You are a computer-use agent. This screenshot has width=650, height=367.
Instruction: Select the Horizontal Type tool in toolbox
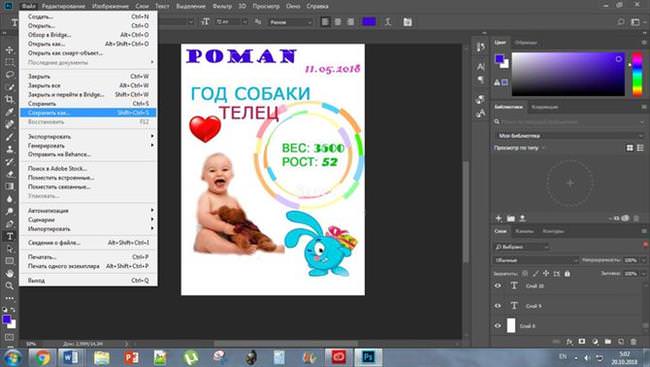coord(10,236)
